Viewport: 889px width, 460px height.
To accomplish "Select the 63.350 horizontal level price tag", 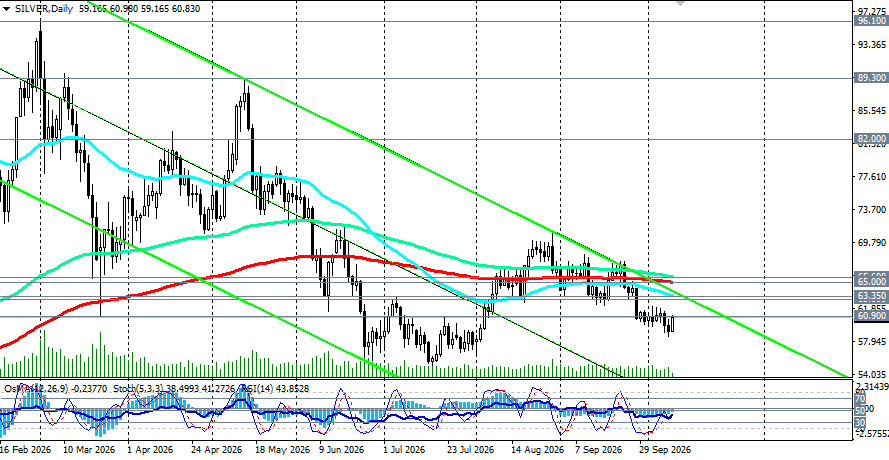I will tap(871, 296).
